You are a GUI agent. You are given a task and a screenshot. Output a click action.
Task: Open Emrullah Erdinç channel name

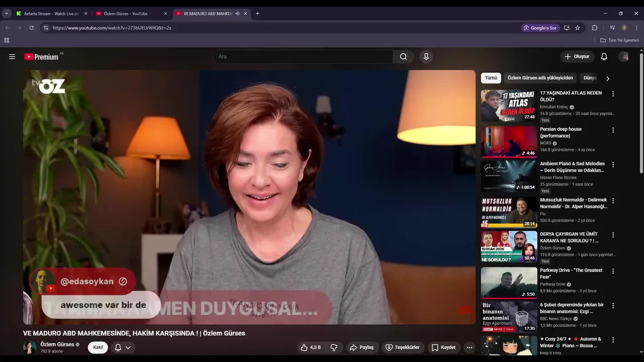(554, 107)
